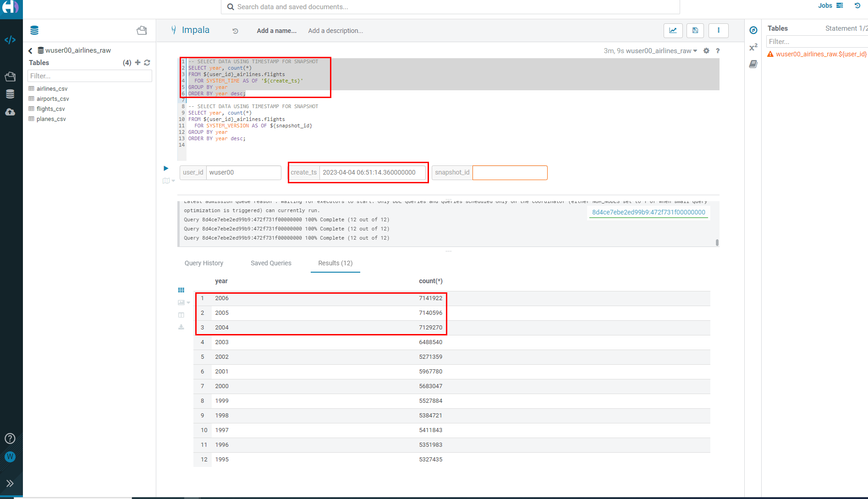Open the explain map icon dropdown
This screenshot has width=868, height=499.
pyautogui.click(x=169, y=181)
